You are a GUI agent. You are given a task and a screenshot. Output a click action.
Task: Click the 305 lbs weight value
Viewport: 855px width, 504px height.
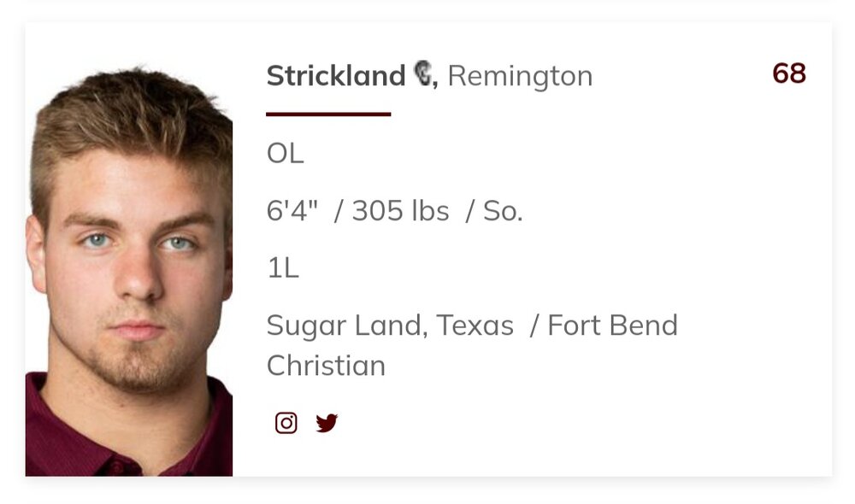coord(400,211)
